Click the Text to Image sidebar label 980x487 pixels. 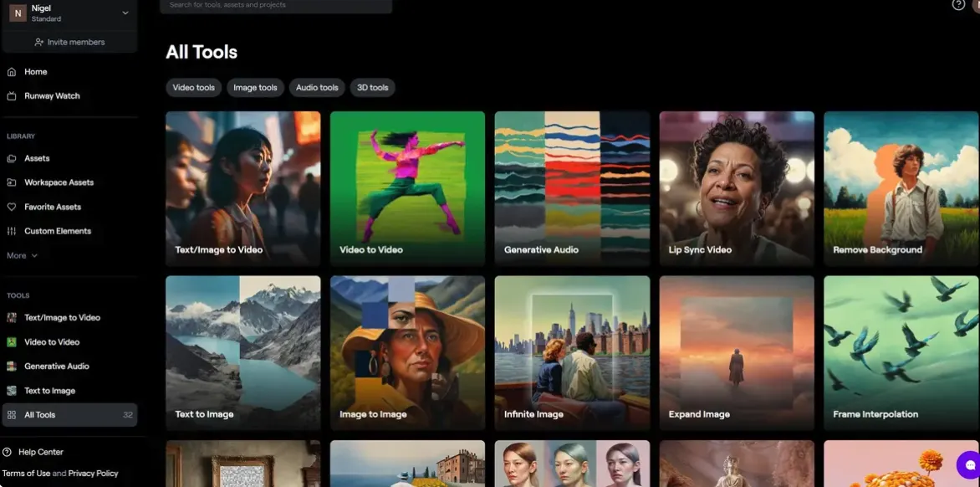coord(49,391)
